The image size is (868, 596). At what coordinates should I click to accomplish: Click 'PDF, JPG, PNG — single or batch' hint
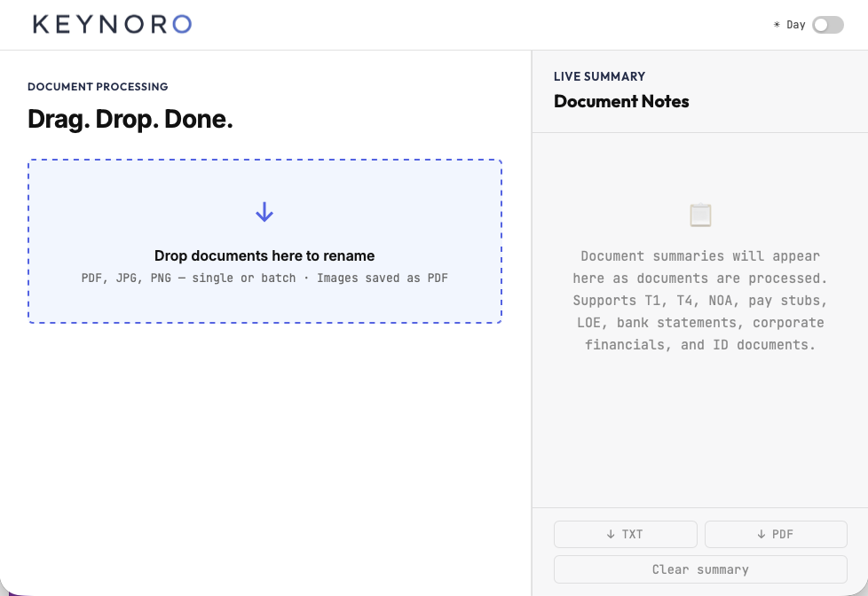point(189,278)
